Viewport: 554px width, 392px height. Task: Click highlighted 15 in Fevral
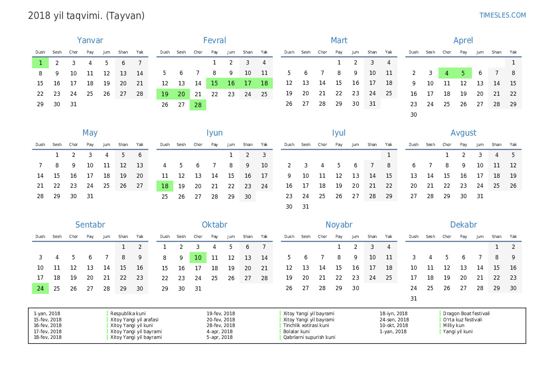[215, 83]
